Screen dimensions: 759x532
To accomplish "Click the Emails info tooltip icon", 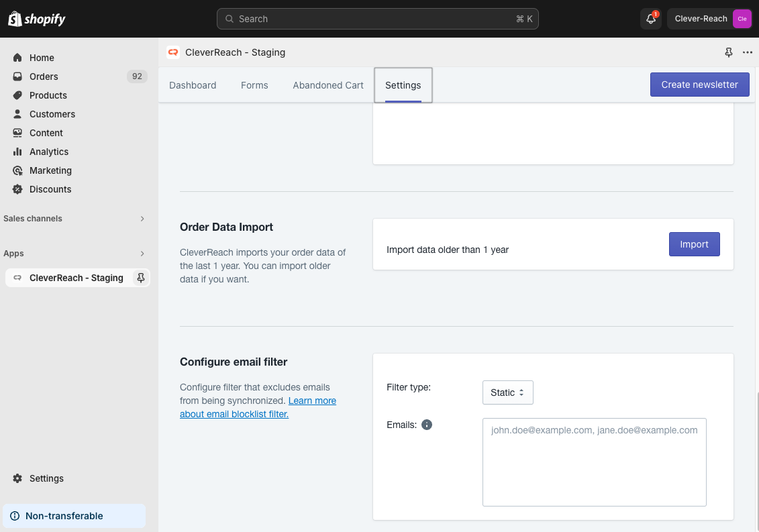I will [x=427, y=425].
